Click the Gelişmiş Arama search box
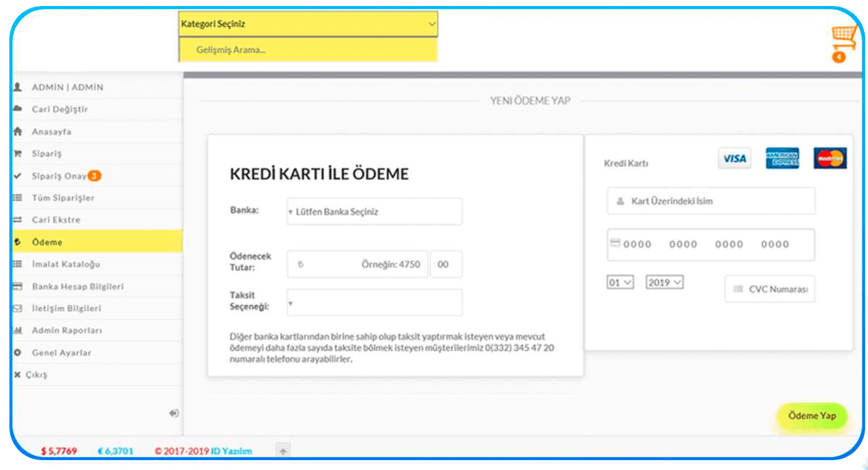The height and width of the screenshot is (470, 868). [308, 50]
